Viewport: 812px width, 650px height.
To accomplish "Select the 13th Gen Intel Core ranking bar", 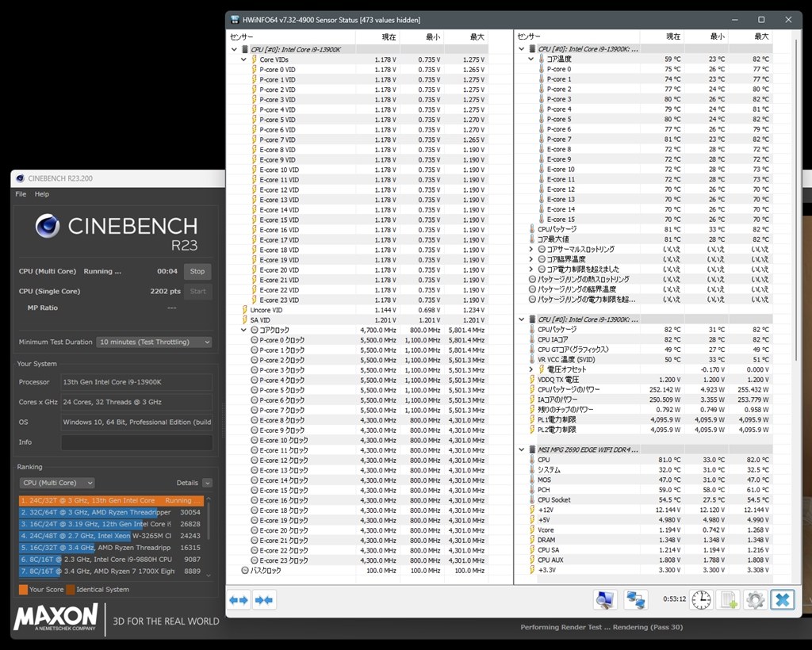I will (x=111, y=500).
